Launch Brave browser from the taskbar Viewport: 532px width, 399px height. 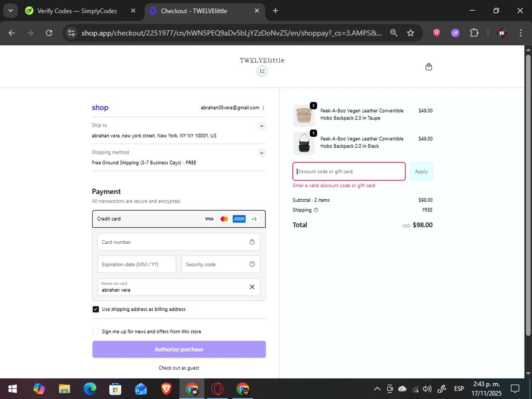[x=166, y=389]
